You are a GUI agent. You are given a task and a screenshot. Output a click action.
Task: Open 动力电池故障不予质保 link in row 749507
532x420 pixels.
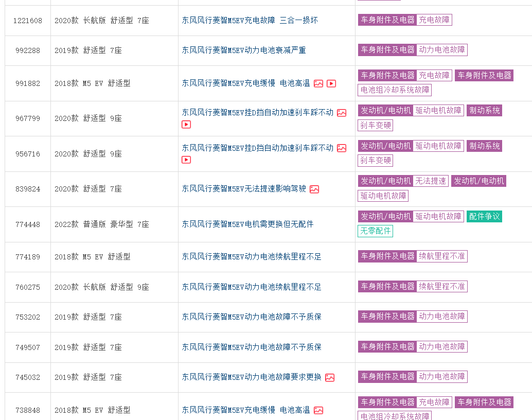(252, 347)
